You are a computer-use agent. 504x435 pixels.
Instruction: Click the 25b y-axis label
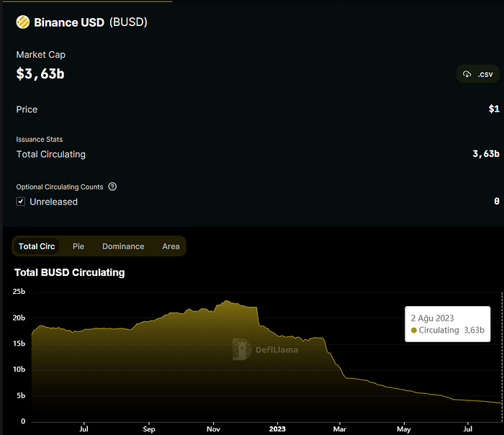[19, 291]
